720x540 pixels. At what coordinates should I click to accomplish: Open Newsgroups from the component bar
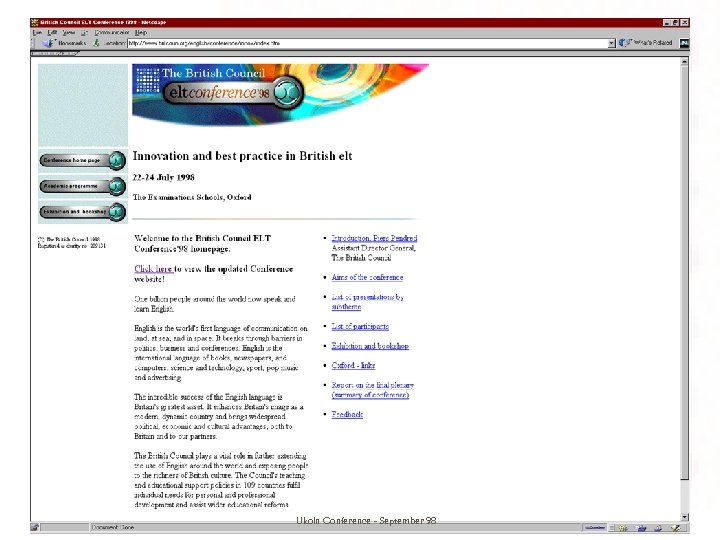[658, 528]
